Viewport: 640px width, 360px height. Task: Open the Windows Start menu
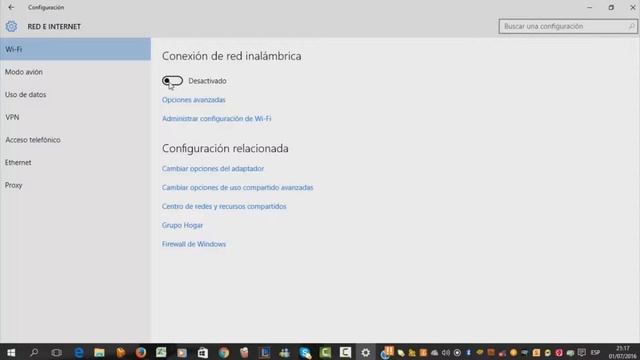coord(11,352)
